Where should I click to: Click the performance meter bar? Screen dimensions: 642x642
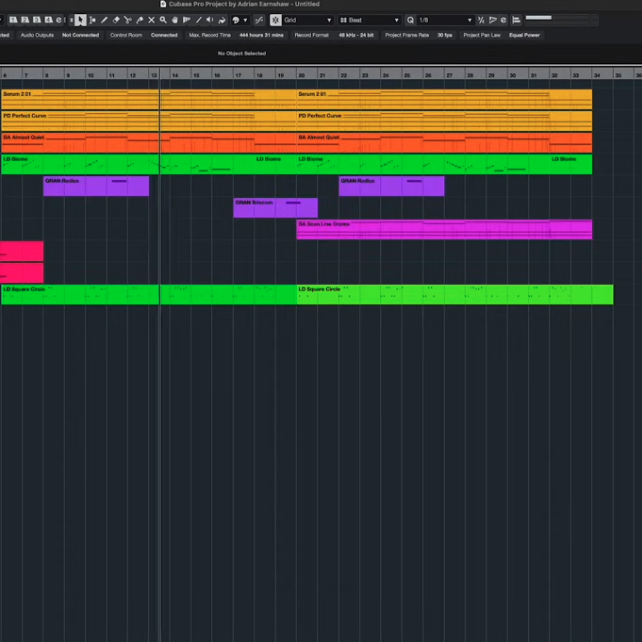pos(558,18)
